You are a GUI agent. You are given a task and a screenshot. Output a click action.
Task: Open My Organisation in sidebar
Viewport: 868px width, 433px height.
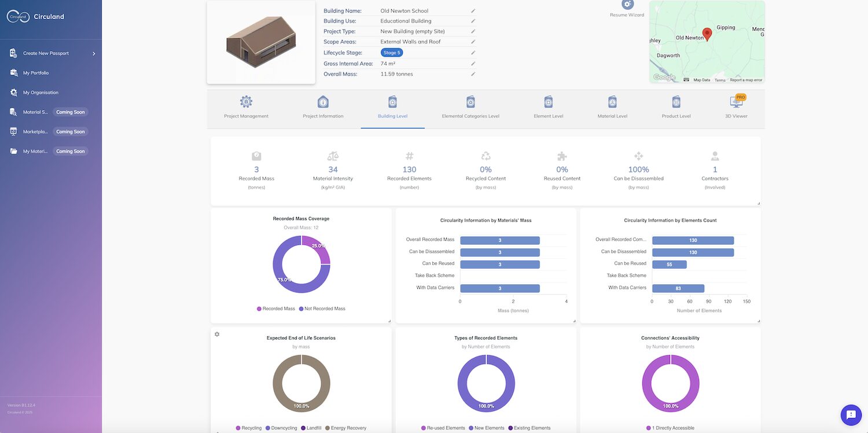pos(41,93)
